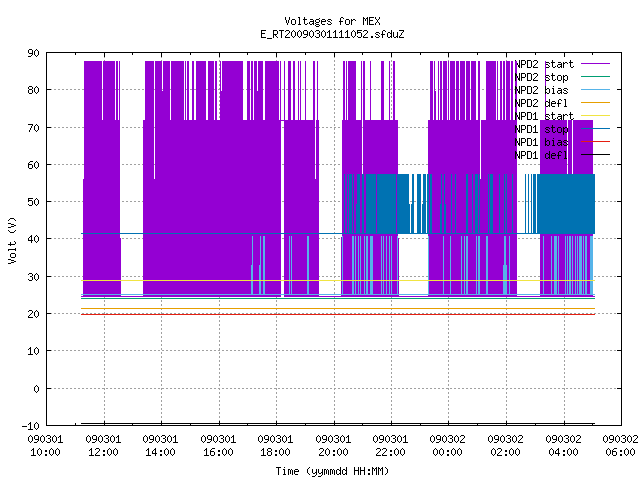Select the NPD1 start legend label
Image resolution: width=640 pixels, height=480 pixels.
[x=544, y=116]
